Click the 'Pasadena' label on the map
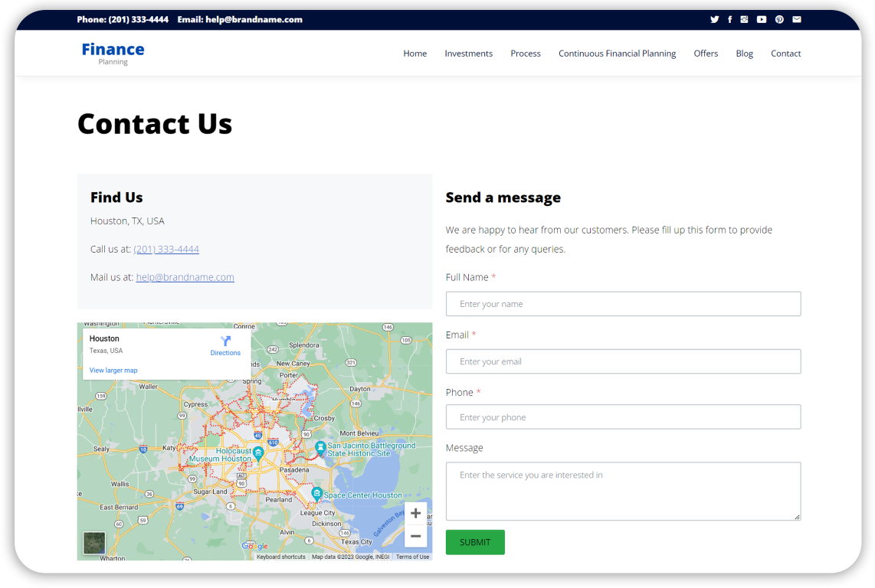This screenshot has width=875, height=588. pyautogui.click(x=294, y=470)
